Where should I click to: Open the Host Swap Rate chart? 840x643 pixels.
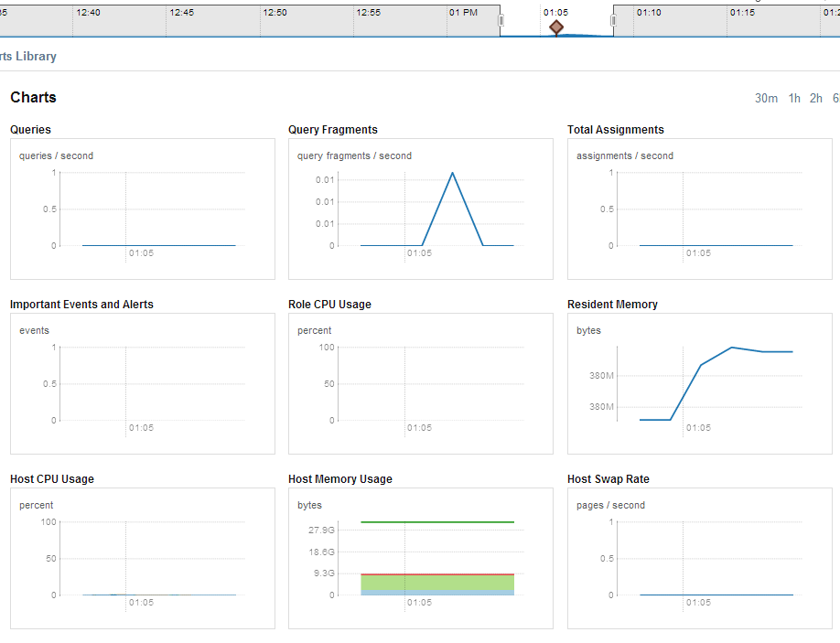[700, 558]
